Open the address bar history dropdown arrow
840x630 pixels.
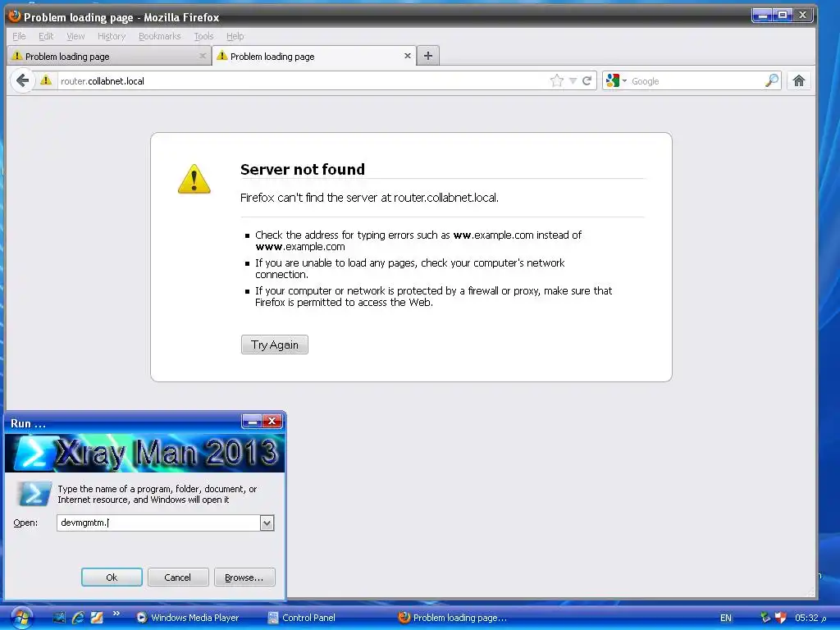click(x=573, y=81)
